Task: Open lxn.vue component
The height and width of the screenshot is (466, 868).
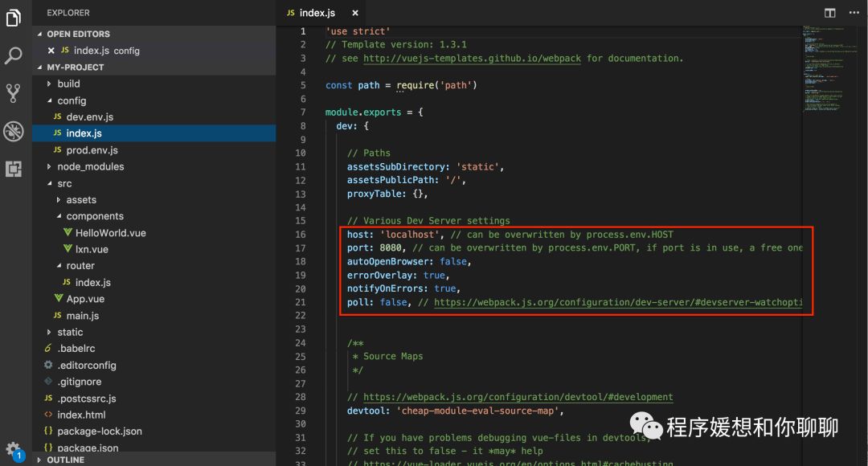Action: pyautogui.click(x=92, y=250)
